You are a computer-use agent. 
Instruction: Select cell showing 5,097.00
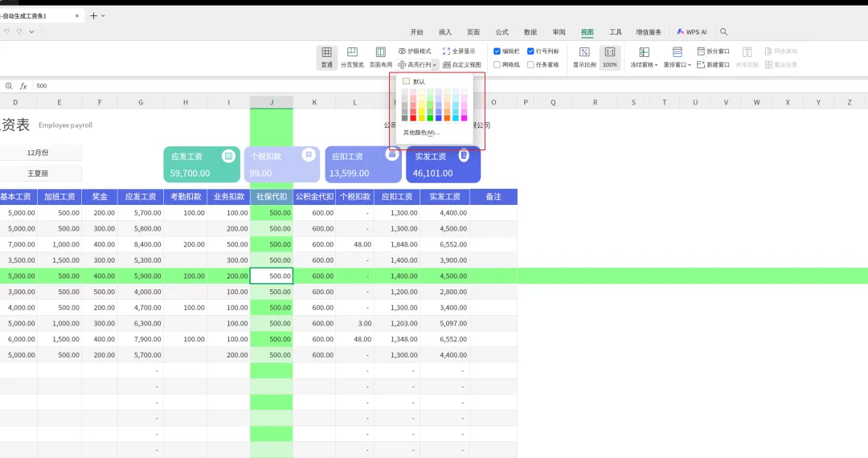coord(444,323)
